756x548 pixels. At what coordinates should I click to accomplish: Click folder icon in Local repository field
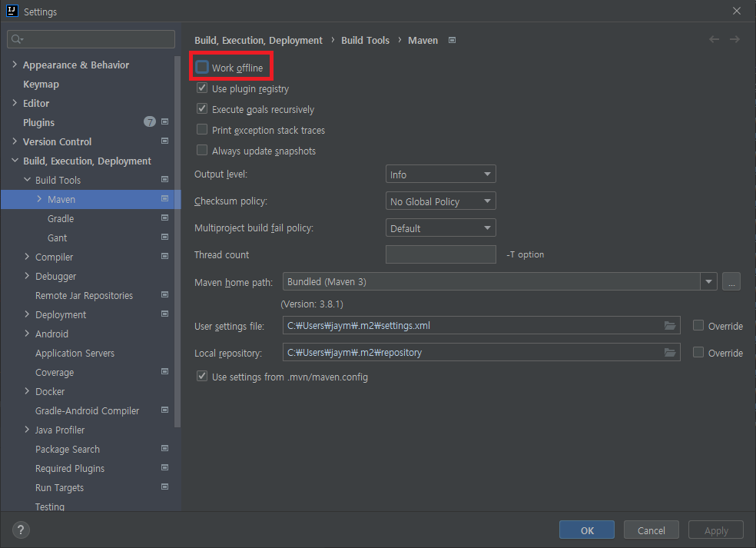pos(670,353)
